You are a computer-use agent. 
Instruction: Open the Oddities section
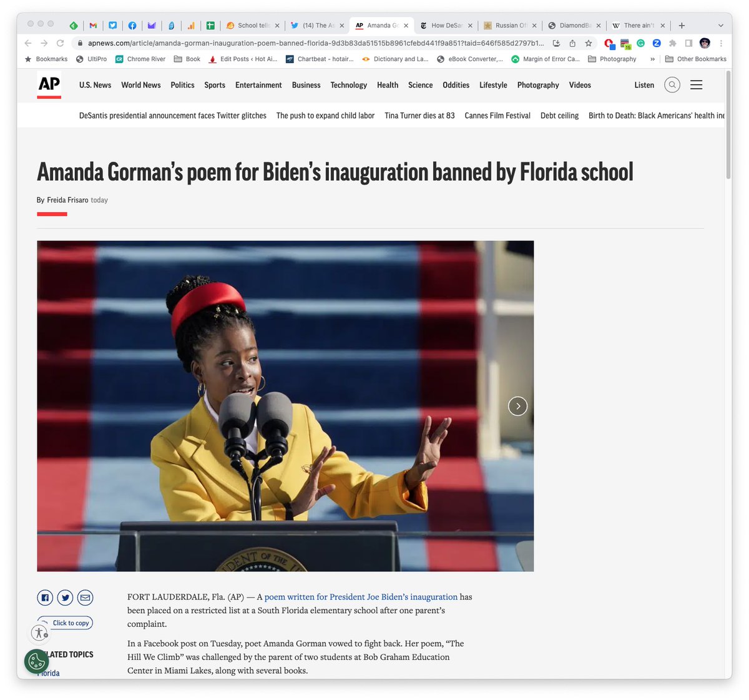pos(456,85)
